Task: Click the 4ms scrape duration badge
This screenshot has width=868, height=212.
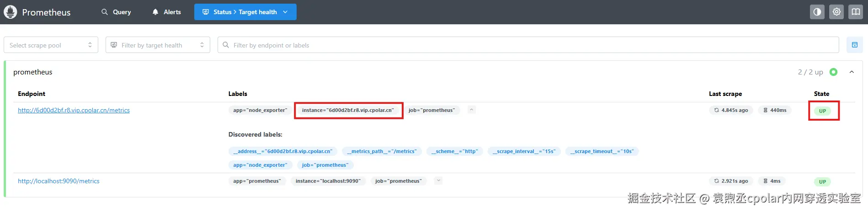Action: tap(772, 181)
